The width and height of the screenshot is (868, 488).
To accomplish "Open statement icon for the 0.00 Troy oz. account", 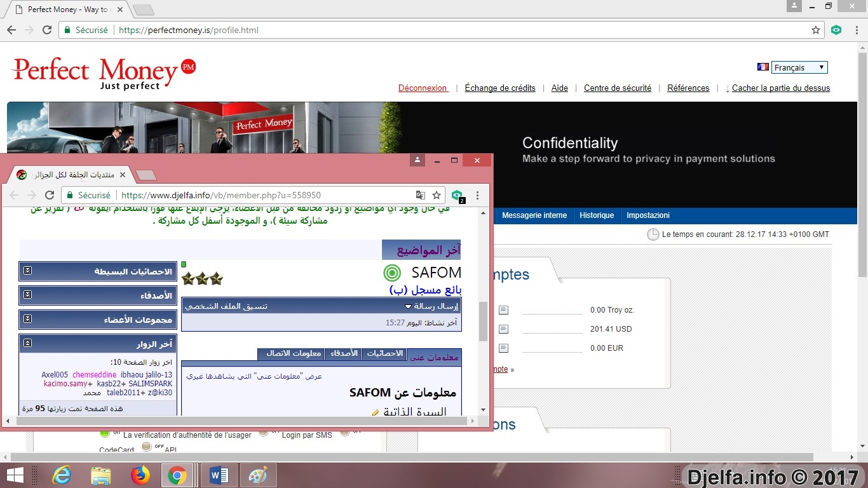I will click(504, 310).
